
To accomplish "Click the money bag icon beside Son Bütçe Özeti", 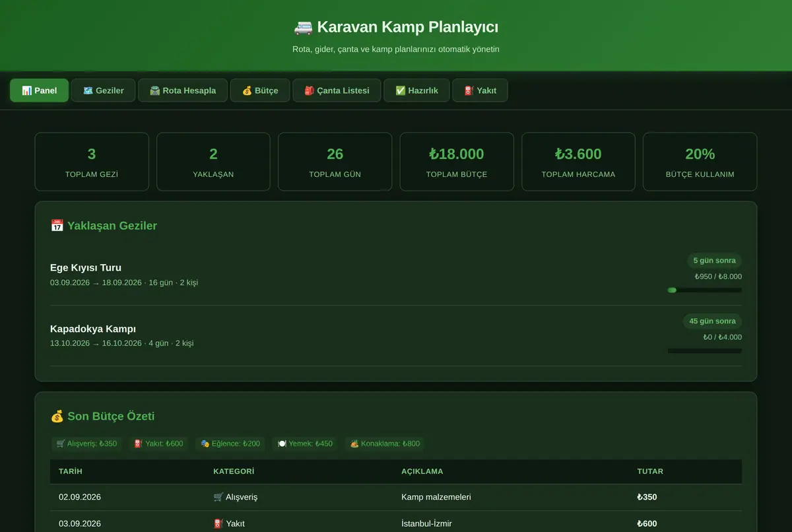I will 57,416.
